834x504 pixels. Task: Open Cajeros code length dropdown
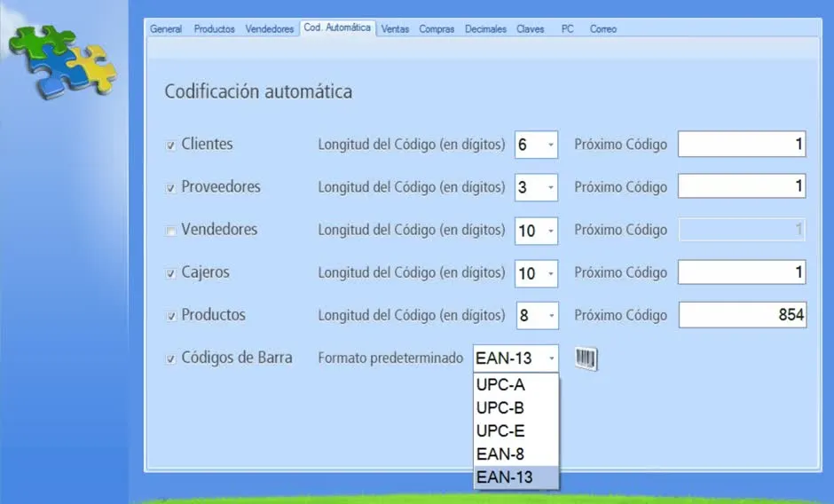[x=551, y=273]
